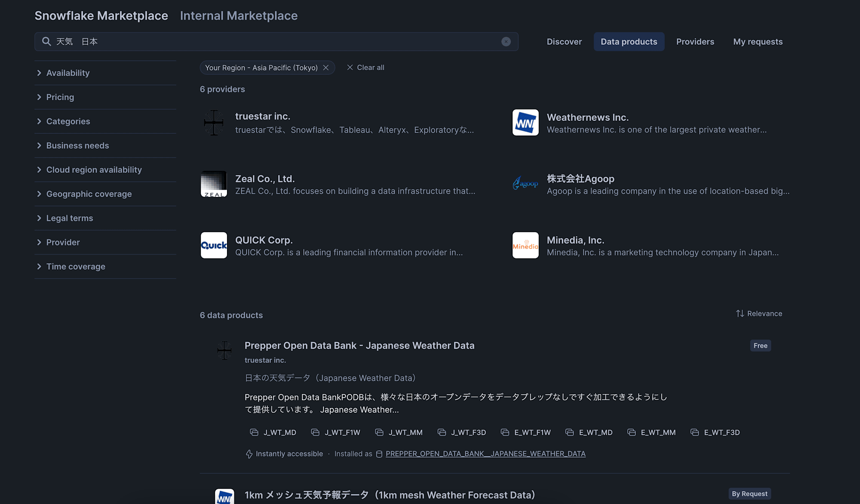Screen dimensions: 860x504
Task: Expand the Geographic coverage filter
Action: pyautogui.click(x=105, y=194)
